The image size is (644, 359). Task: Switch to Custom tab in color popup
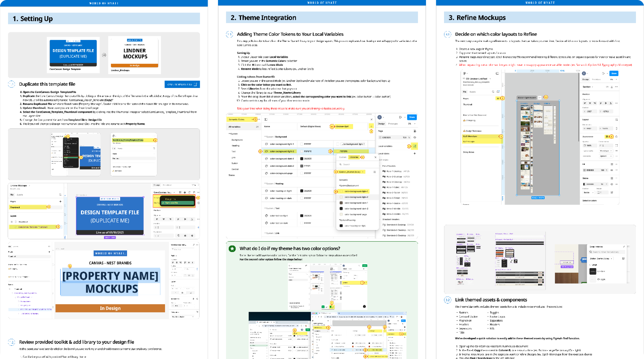click(343, 157)
